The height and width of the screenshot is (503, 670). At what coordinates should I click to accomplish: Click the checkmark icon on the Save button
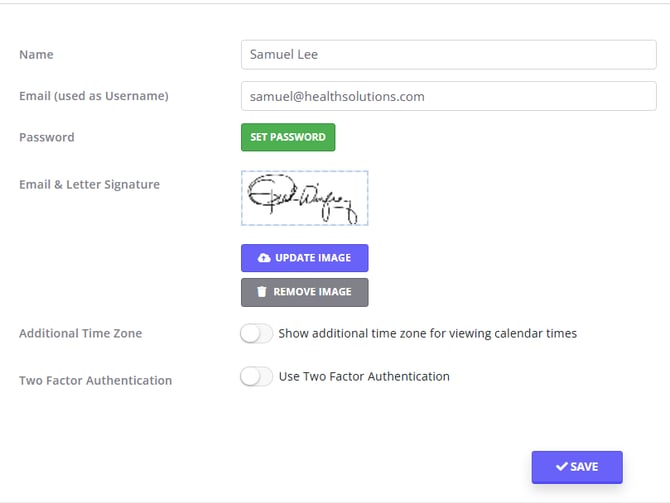(562, 467)
